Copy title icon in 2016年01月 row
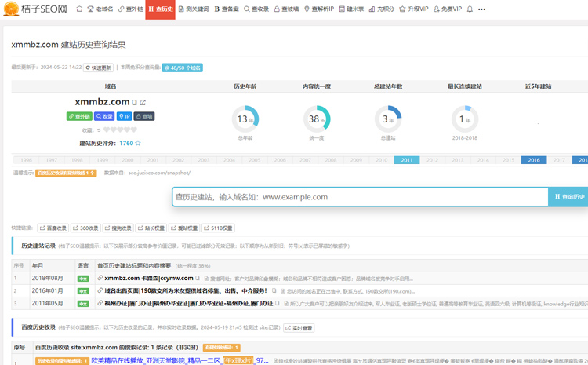 pyautogui.click(x=274, y=290)
